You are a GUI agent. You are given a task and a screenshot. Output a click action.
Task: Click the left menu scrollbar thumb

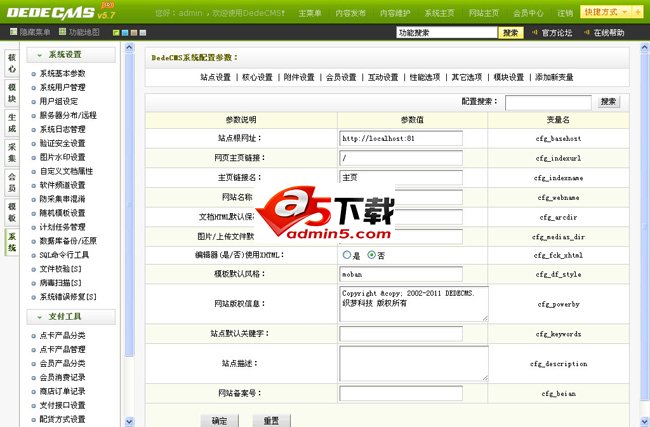click(129, 204)
